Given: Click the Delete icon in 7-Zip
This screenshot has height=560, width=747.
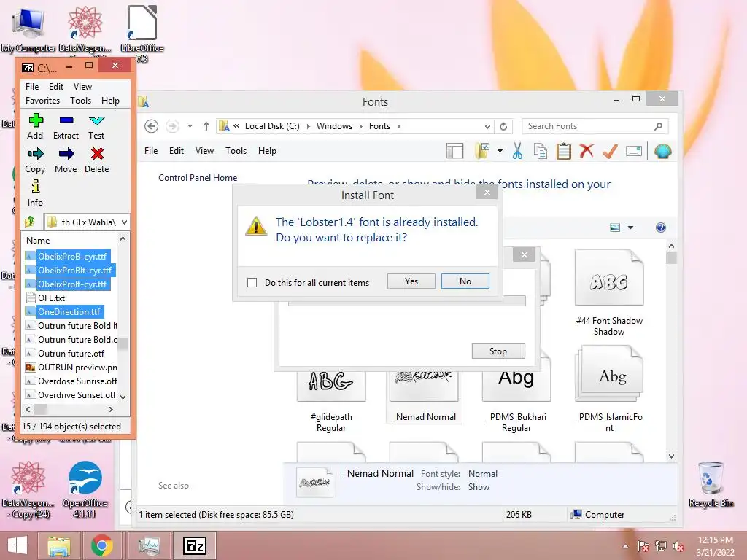Looking at the screenshot, I should [x=97, y=154].
